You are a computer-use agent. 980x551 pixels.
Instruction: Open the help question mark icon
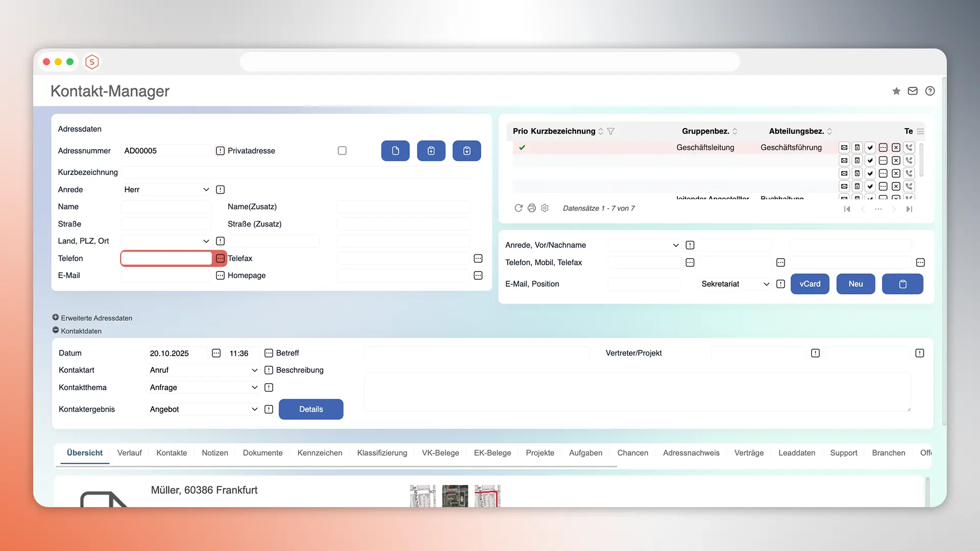pos(930,91)
